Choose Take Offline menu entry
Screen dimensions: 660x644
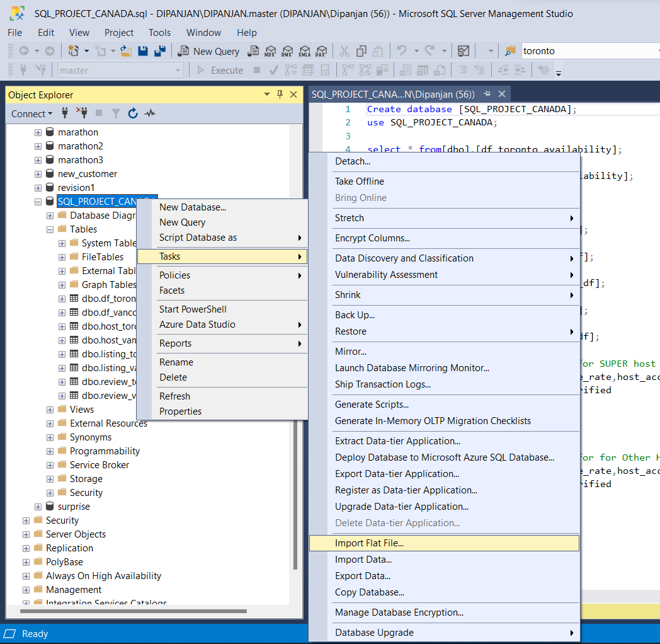[444, 181]
